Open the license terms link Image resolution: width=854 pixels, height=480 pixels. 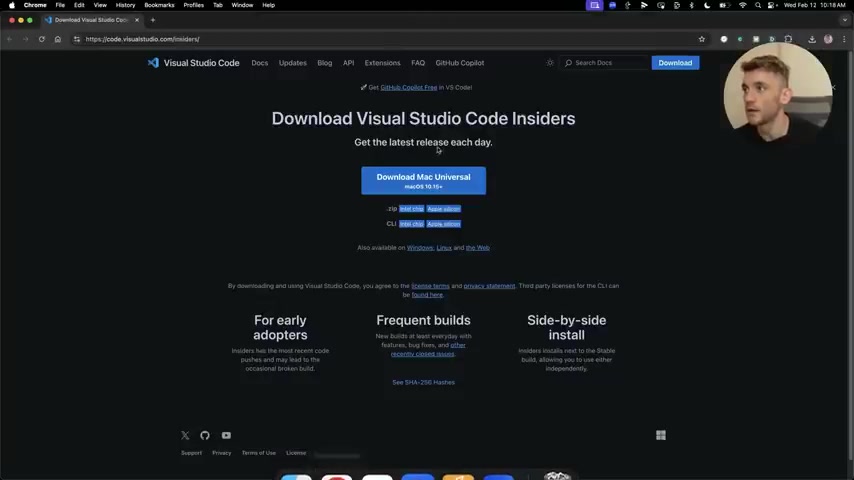point(430,285)
